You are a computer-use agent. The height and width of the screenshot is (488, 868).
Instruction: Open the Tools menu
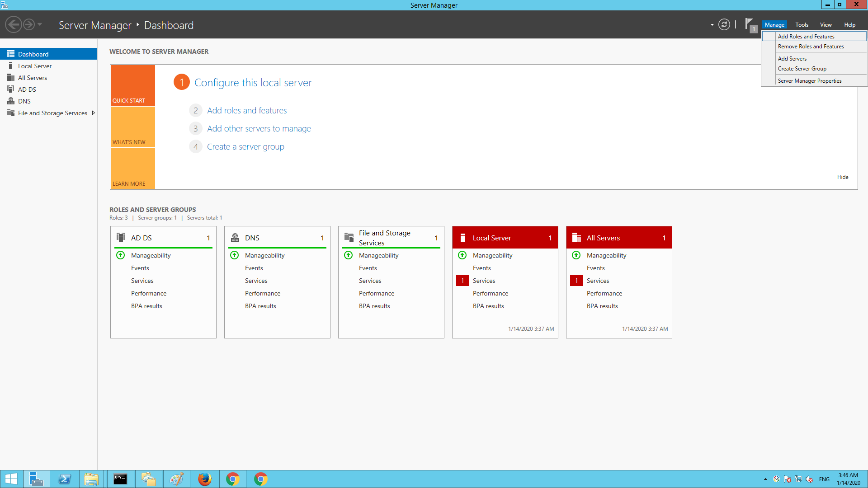[802, 25]
